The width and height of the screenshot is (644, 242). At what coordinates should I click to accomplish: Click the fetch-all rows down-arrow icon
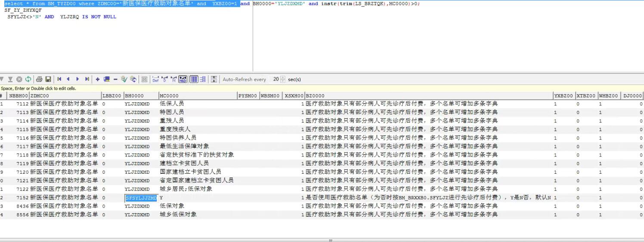[10, 80]
